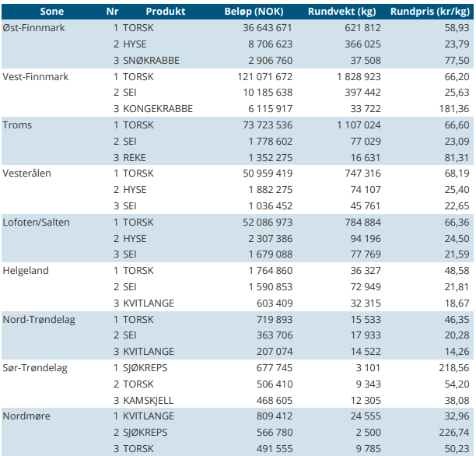Screen dimensions: 476x456
Task: Select the Beløp (NOK) column header
Action: [259, 12]
